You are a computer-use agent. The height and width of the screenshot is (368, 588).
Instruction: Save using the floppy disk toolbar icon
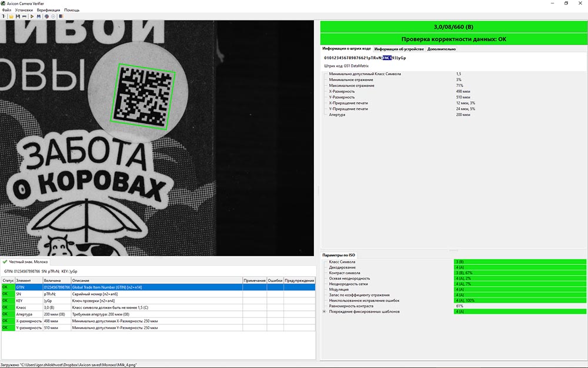pyautogui.click(x=18, y=16)
